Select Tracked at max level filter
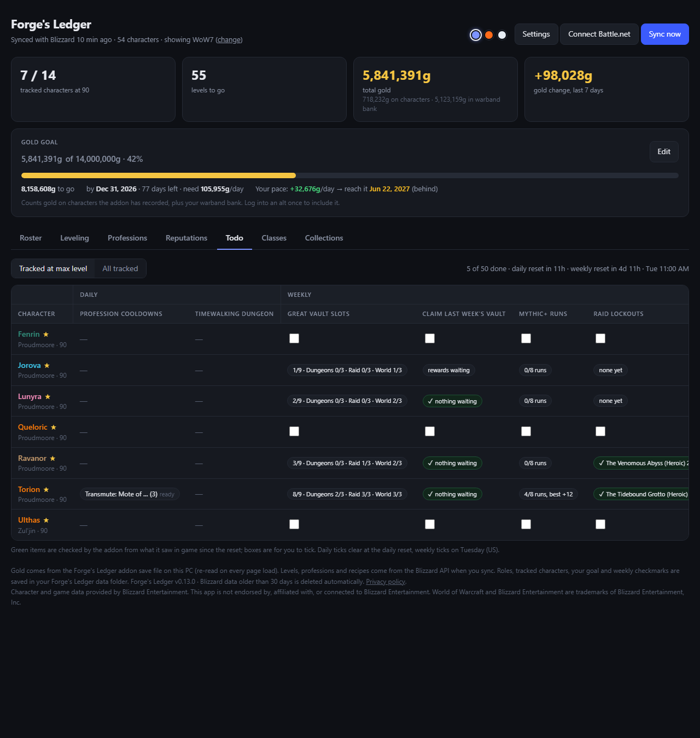Image resolution: width=700 pixels, height=738 pixels. point(53,268)
